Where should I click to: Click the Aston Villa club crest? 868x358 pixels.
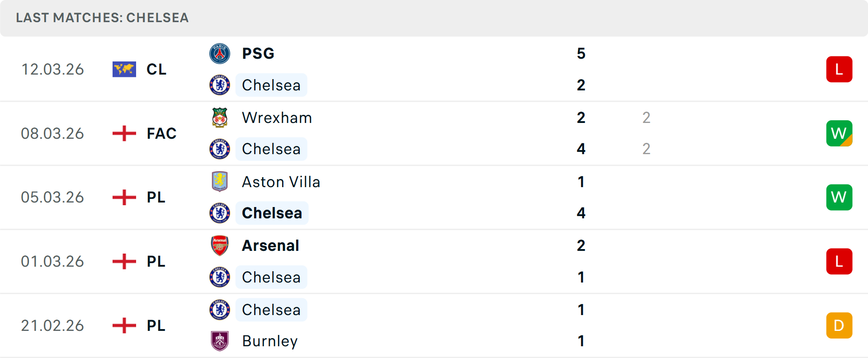click(220, 182)
